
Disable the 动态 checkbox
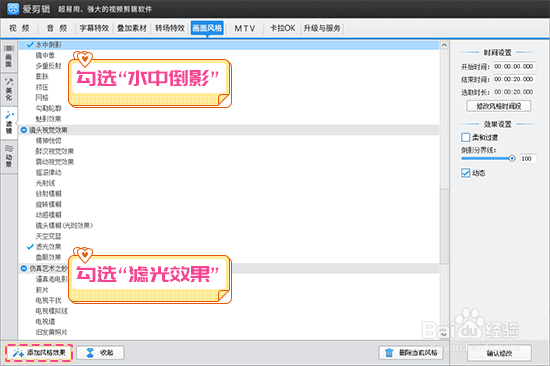point(465,173)
